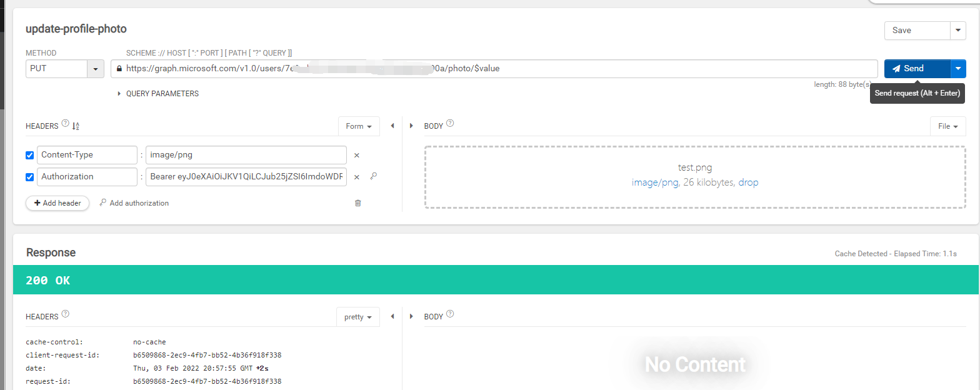Click Add authorization link

point(134,203)
